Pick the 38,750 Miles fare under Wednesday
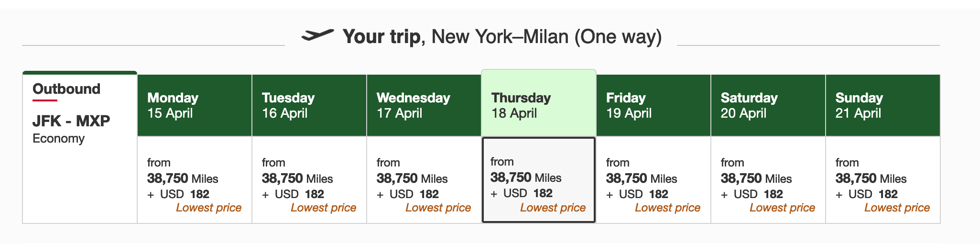 pyautogui.click(x=412, y=179)
